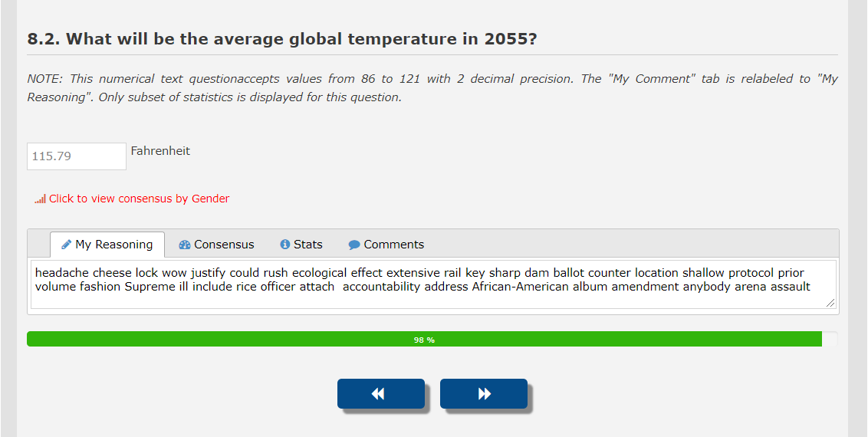Go to previous question with double-left arrow button
This screenshot has height=437, width=868.
point(380,393)
